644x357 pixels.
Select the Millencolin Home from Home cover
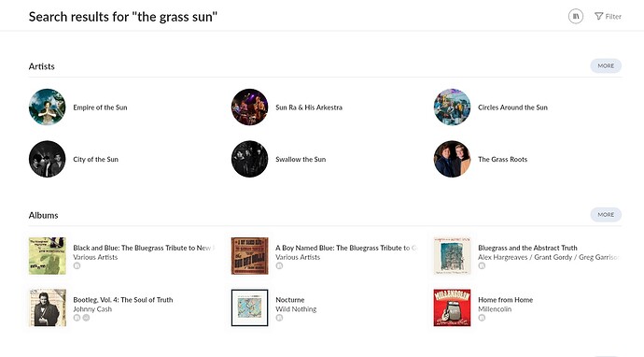452,307
